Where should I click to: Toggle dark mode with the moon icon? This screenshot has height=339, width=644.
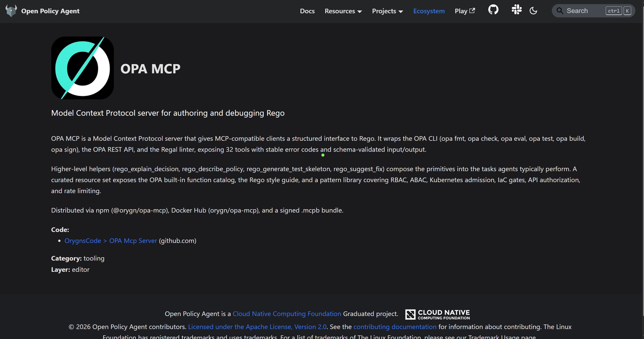533,11
